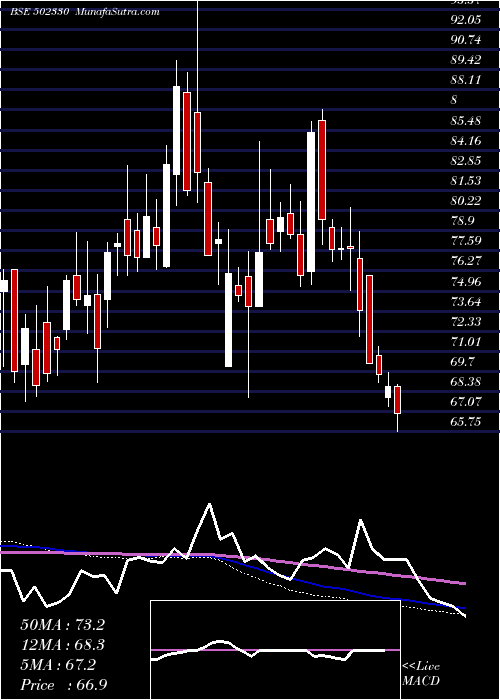Select the 50MA : 73.2 readout

[x=62, y=625]
